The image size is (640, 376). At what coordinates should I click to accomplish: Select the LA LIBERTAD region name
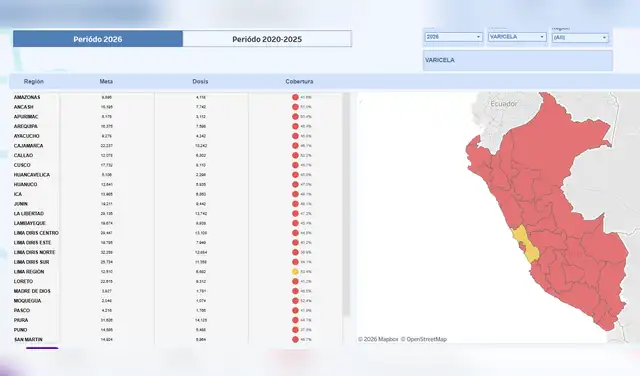(x=29, y=214)
